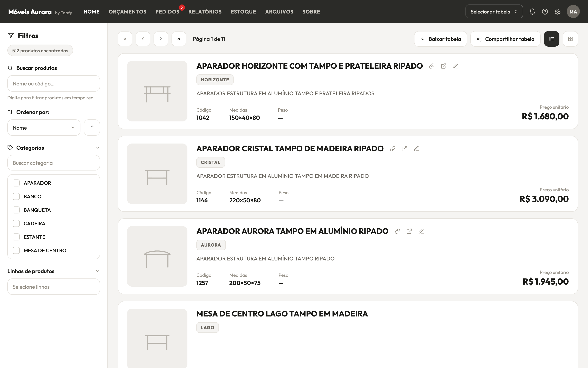This screenshot has width=588, height=368.
Task: Collapse the Linhas de produtos chevron
Action: (97, 271)
